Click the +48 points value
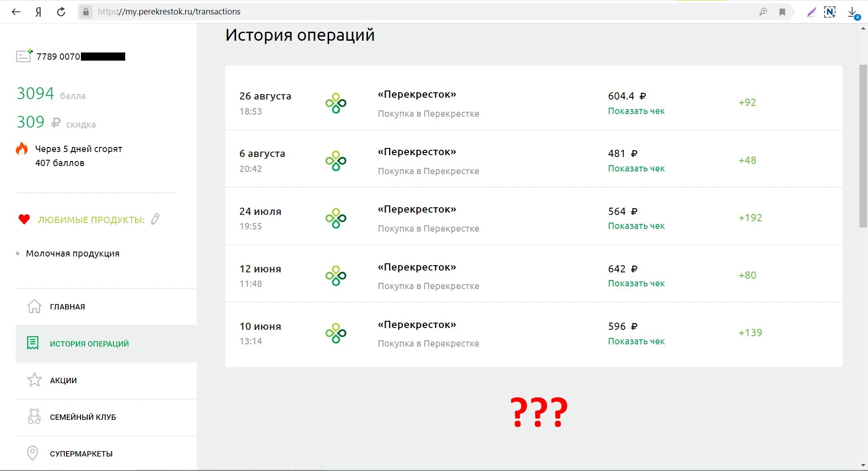The image size is (868, 471). coord(747,160)
